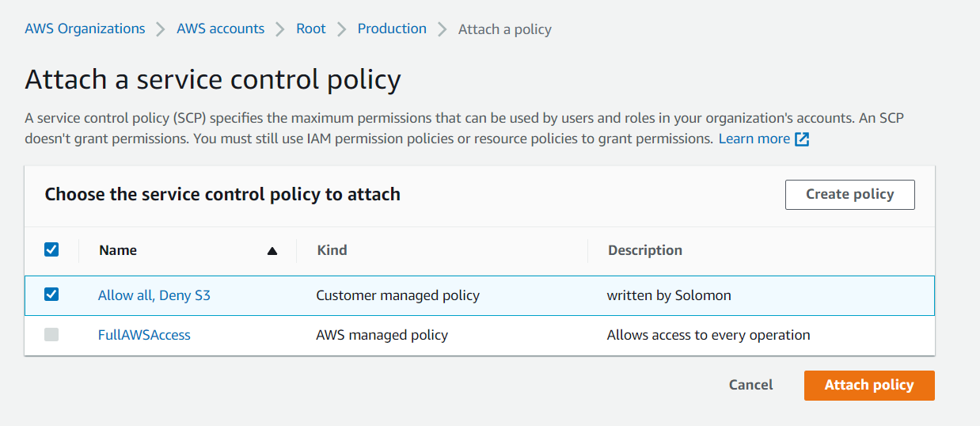Open Production breadcrumb link
980x426 pixels.
coord(392,29)
